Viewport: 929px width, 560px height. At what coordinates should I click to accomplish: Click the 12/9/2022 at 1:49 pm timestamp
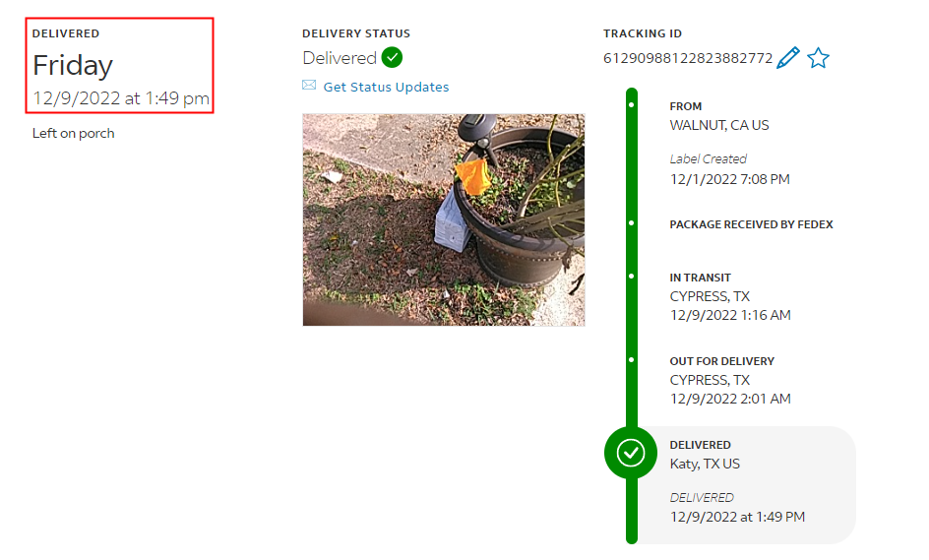(121, 98)
